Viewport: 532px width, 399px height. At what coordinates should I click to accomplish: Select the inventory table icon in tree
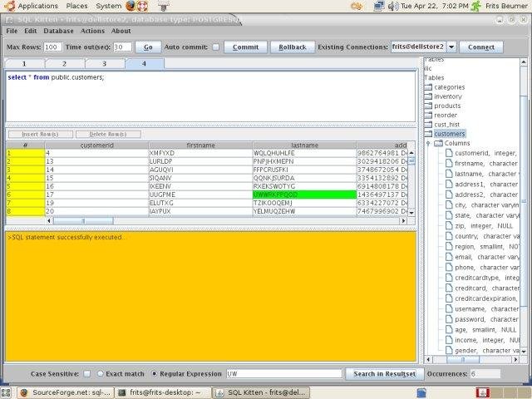coord(428,96)
